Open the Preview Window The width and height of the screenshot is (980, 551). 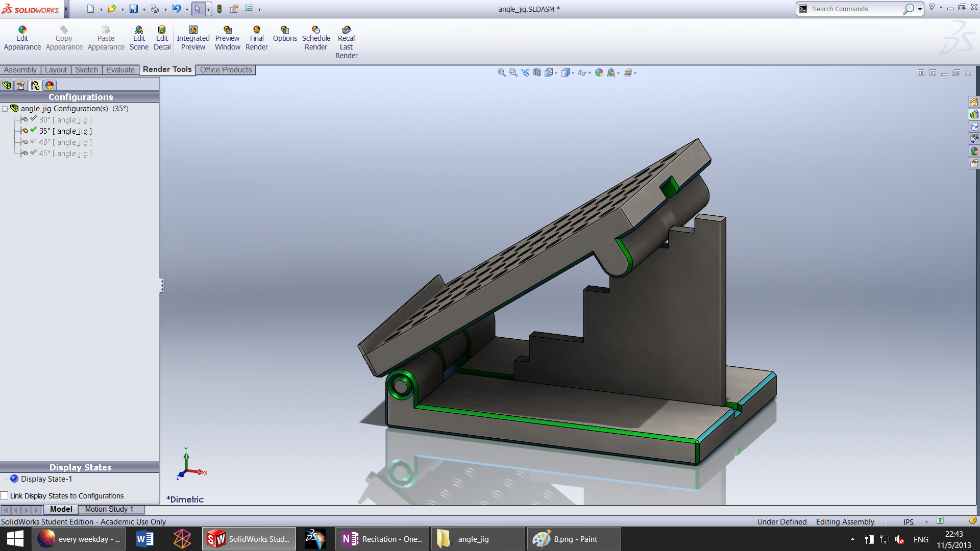pos(227,38)
